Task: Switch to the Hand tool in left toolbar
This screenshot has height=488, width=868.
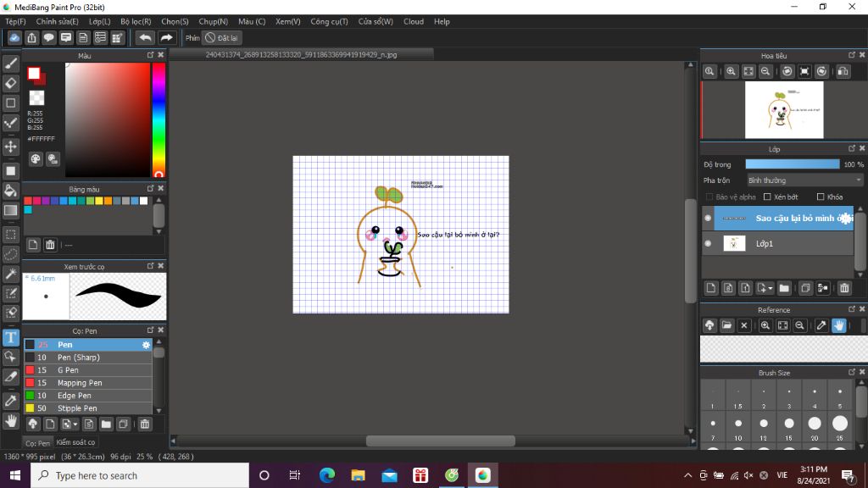Action: (x=10, y=421)
